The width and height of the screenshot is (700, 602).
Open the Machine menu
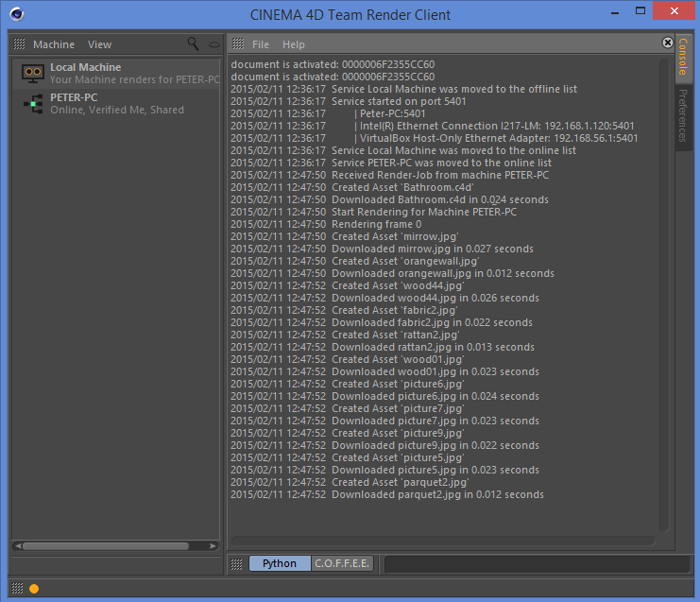click(54, 44)
